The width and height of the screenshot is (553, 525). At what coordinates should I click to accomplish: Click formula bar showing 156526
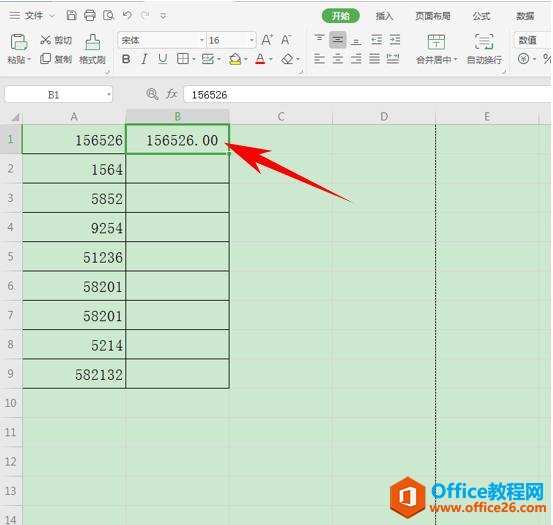(367, 94)
